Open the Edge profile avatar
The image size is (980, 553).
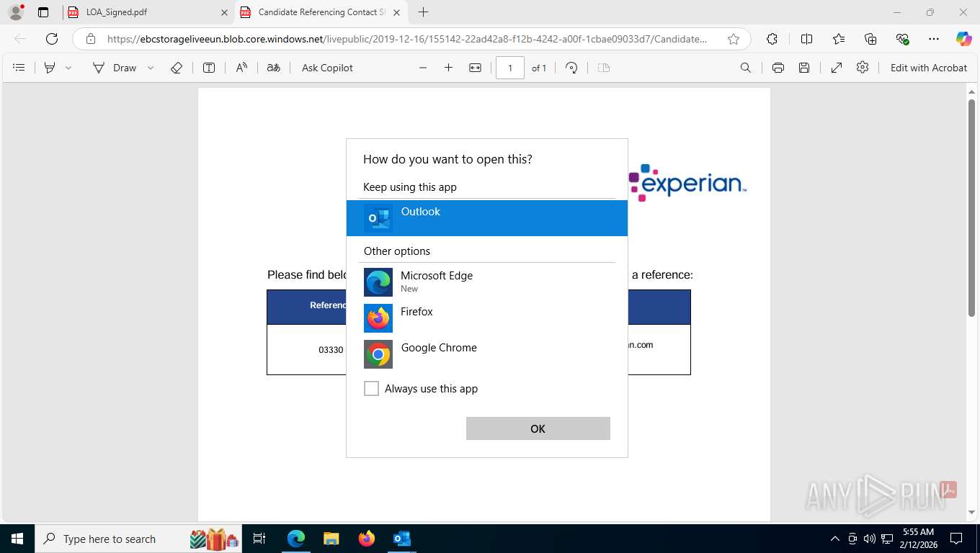[15, 12]
